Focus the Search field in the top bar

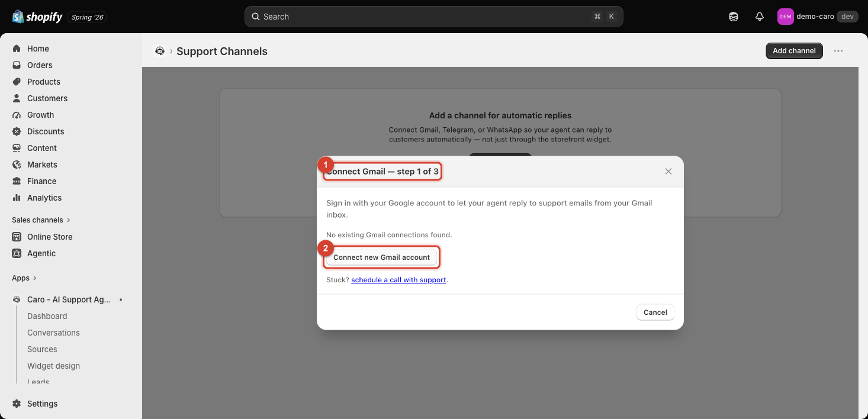pyautogui.click(x=433, y=17)
